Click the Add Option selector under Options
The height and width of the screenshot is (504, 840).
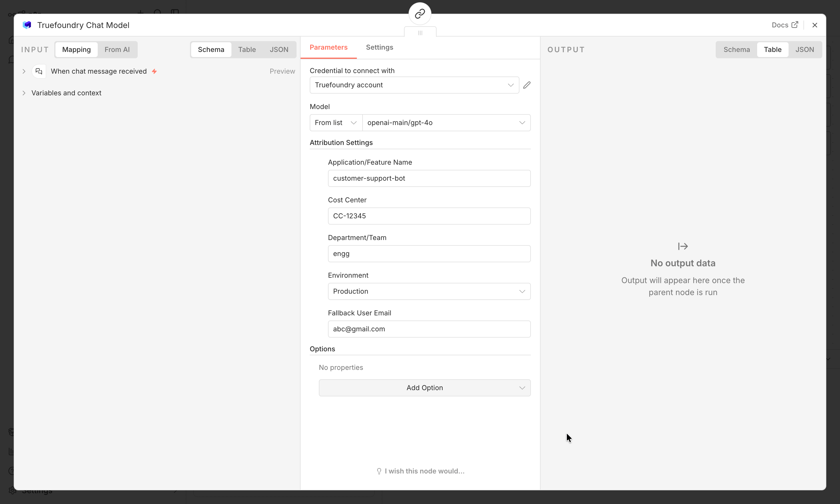424,388
